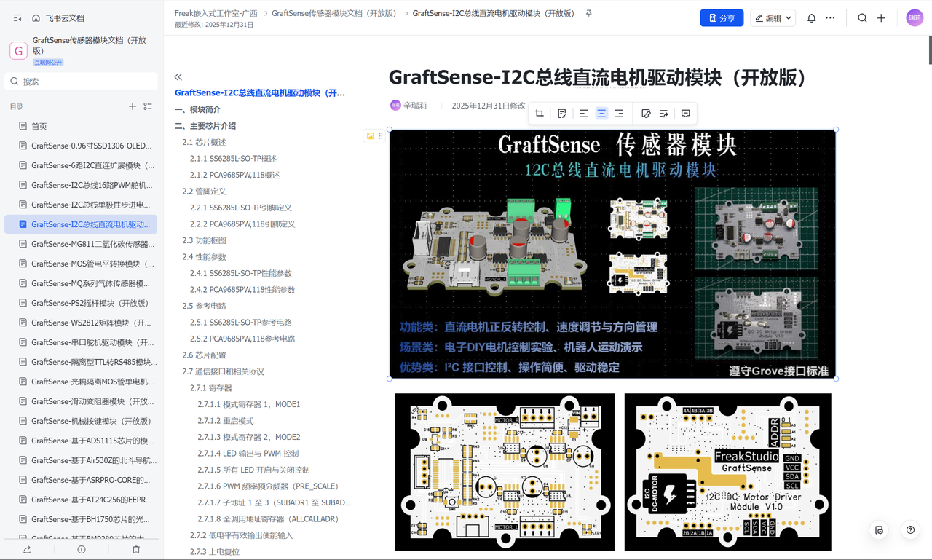Add a link to the image
932x560 pixels.
[646, 114]
